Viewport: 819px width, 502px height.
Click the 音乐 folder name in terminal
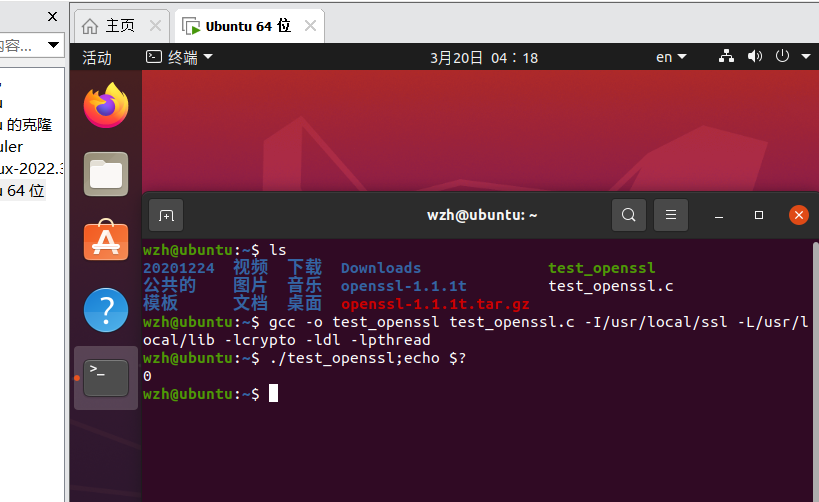305,285
